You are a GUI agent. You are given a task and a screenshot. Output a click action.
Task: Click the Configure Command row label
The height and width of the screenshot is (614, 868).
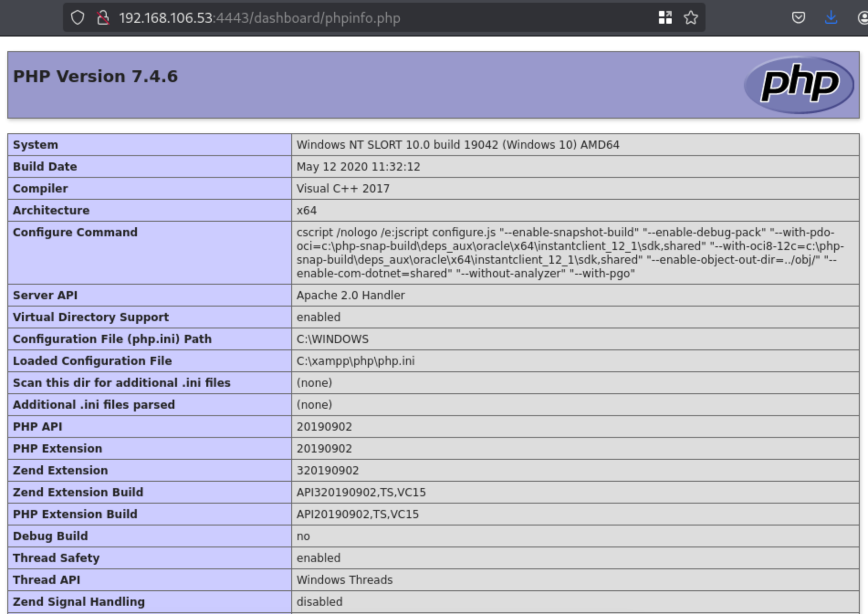point(75,232)
